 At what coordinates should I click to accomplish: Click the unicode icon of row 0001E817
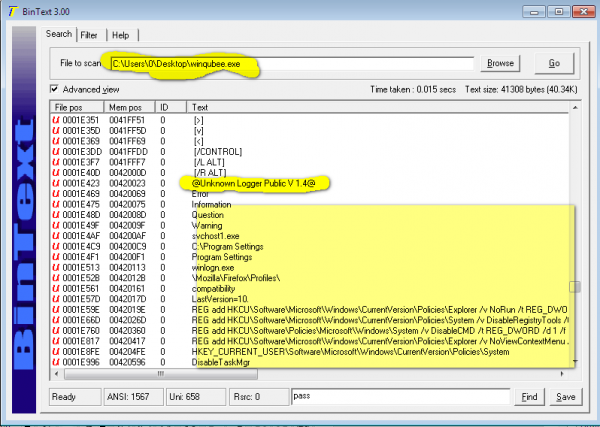[x=56, y=341]
